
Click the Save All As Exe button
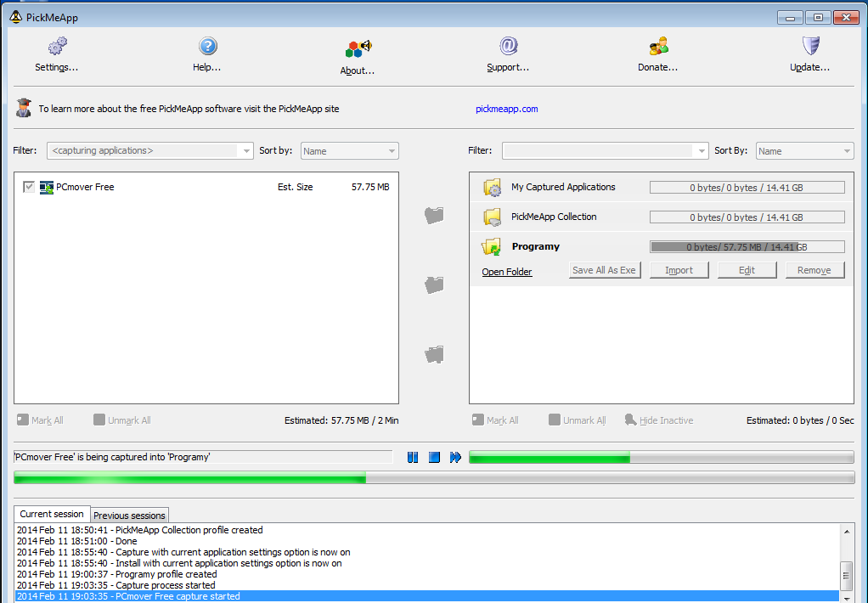click(x=605, y=270)
